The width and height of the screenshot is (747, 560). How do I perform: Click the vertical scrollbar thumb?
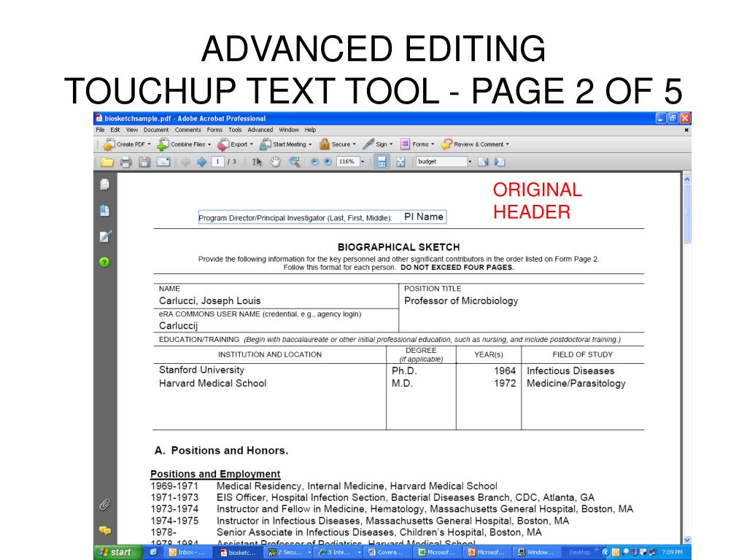coord(687,214)
